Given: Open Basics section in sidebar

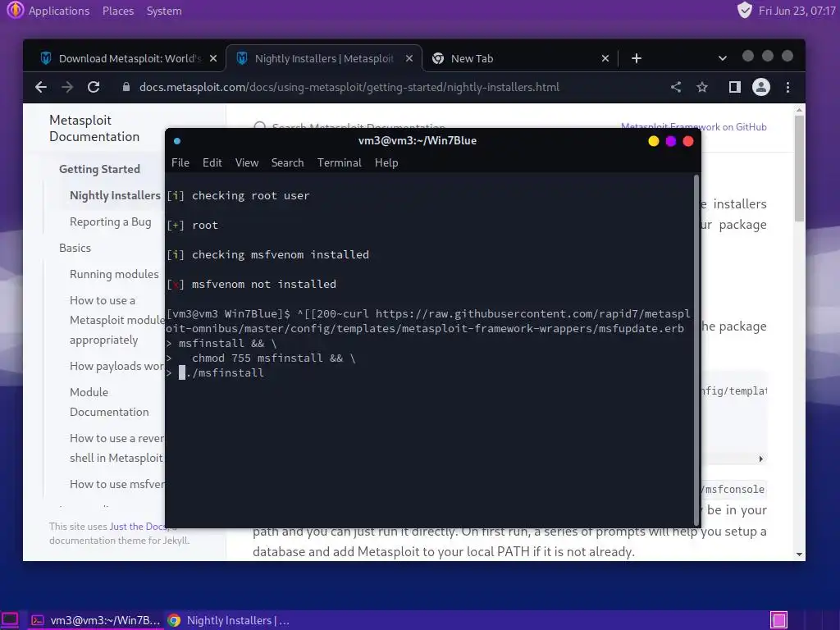Looking at the screenshot, I should coord(75,248).
